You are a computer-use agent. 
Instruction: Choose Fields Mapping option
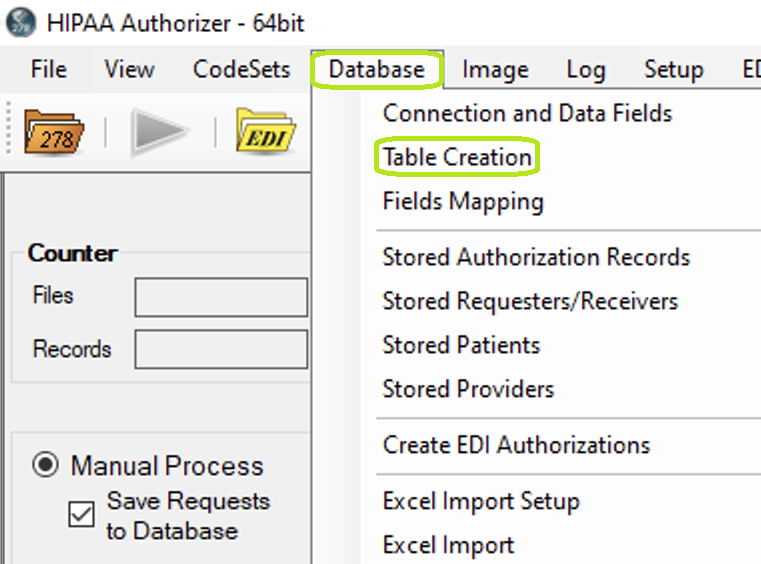463,201
